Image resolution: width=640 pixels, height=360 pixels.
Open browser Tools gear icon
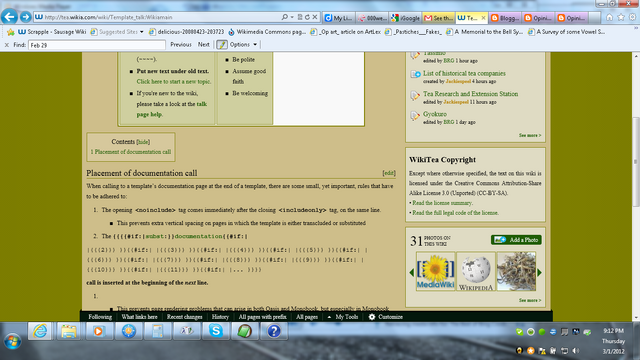(632, 17)
